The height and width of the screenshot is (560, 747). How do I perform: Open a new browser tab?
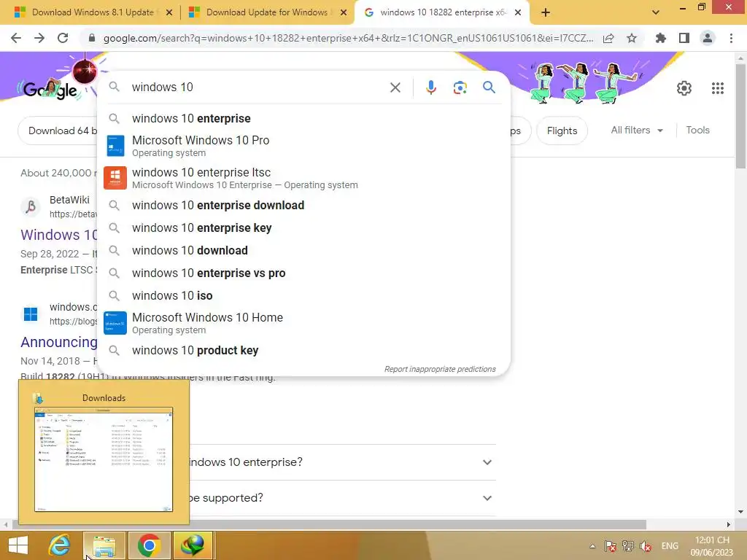(x=546, y=12)
